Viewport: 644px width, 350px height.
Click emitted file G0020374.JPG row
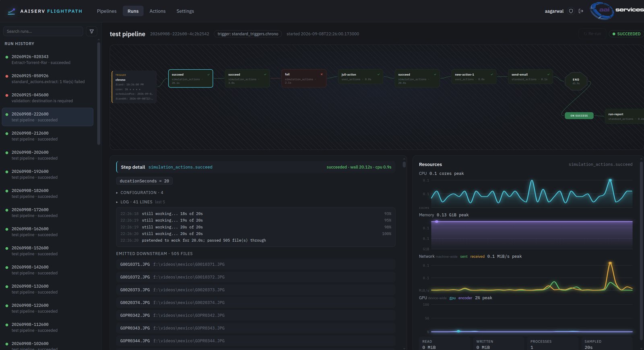click(256, 302)
